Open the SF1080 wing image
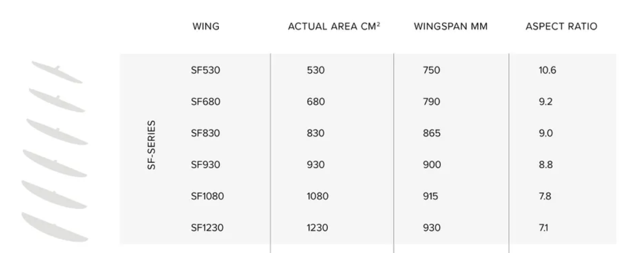This screenshot has width=644, height=253. pos(54,194)
